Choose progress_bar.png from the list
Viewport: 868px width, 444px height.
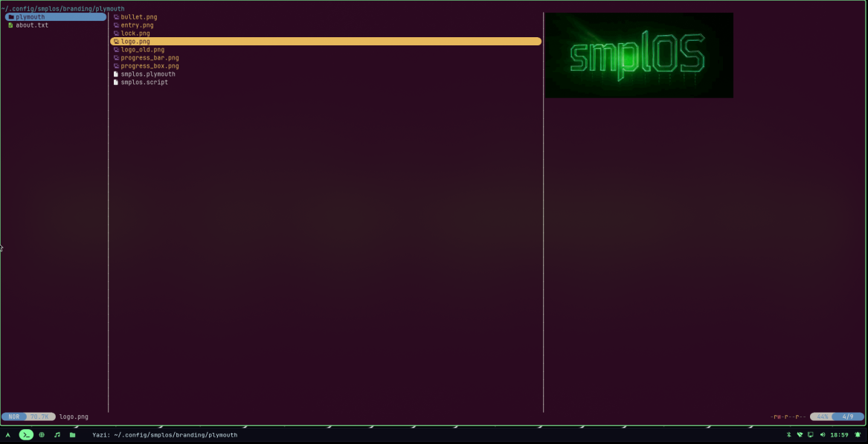150,58
